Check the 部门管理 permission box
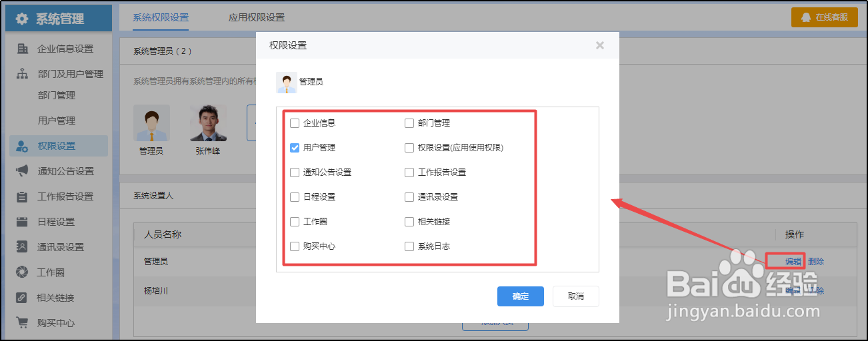Viewport: 868px width, 341px height. (409, 123)
